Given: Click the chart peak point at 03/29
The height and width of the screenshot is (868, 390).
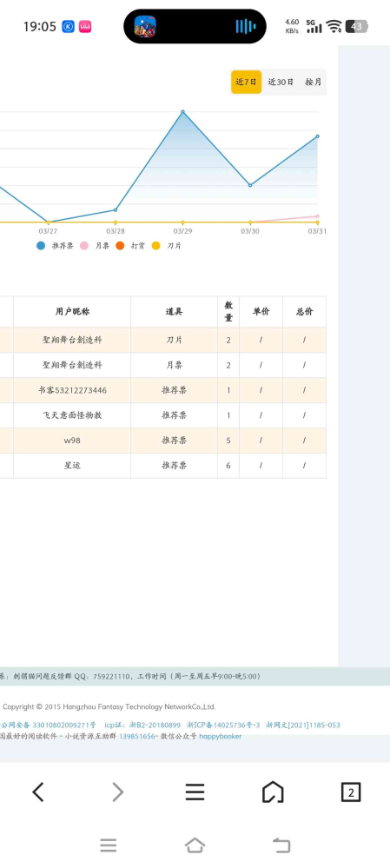Looking at the screenshot, I should 182,112.
